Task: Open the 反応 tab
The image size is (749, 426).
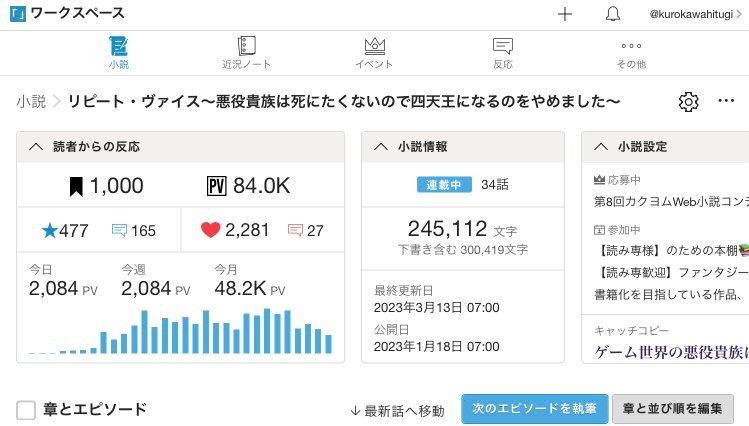Action: (x=503, y=52)
